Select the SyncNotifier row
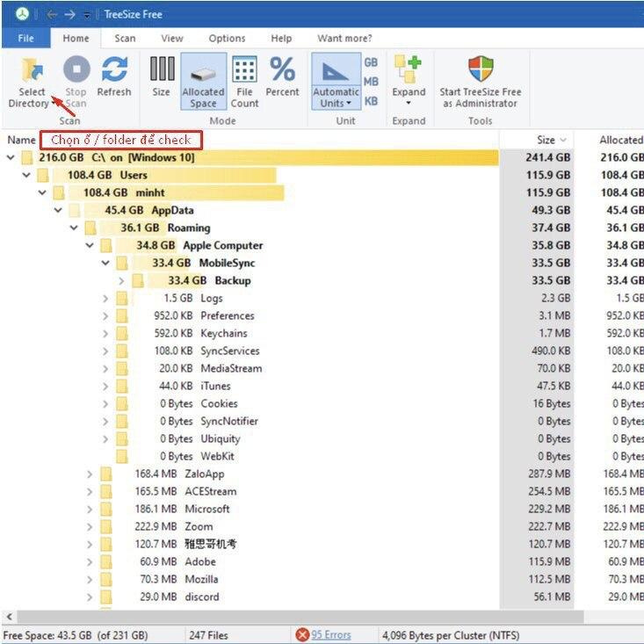 [322, 421]
